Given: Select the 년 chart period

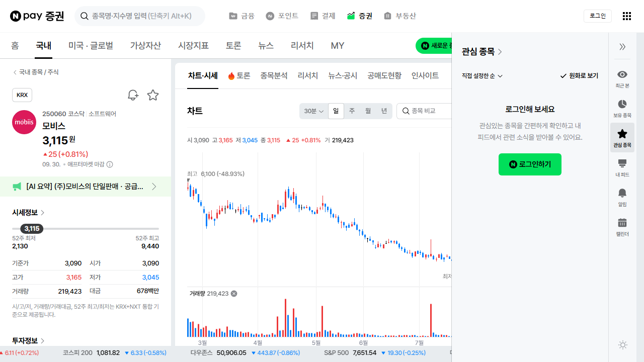Looking at the screenshot, I should coord(384,111).
